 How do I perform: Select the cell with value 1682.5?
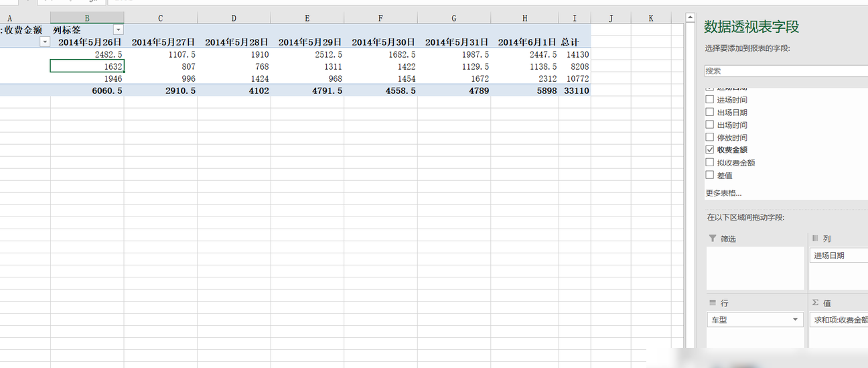tap(380, 54)
